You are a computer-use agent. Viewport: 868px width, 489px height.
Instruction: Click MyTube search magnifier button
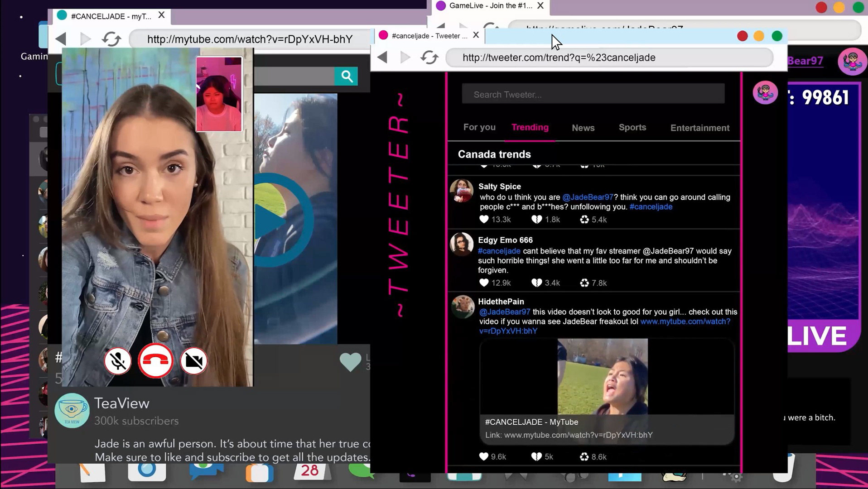pos(347,77)
